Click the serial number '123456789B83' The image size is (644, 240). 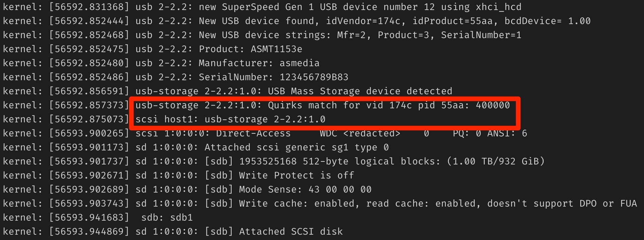314,77
